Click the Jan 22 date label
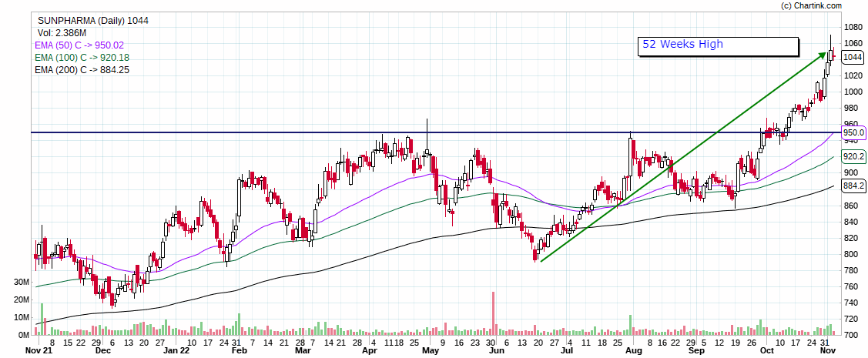The height and width of the screenshot is (358, 868). 178,351
